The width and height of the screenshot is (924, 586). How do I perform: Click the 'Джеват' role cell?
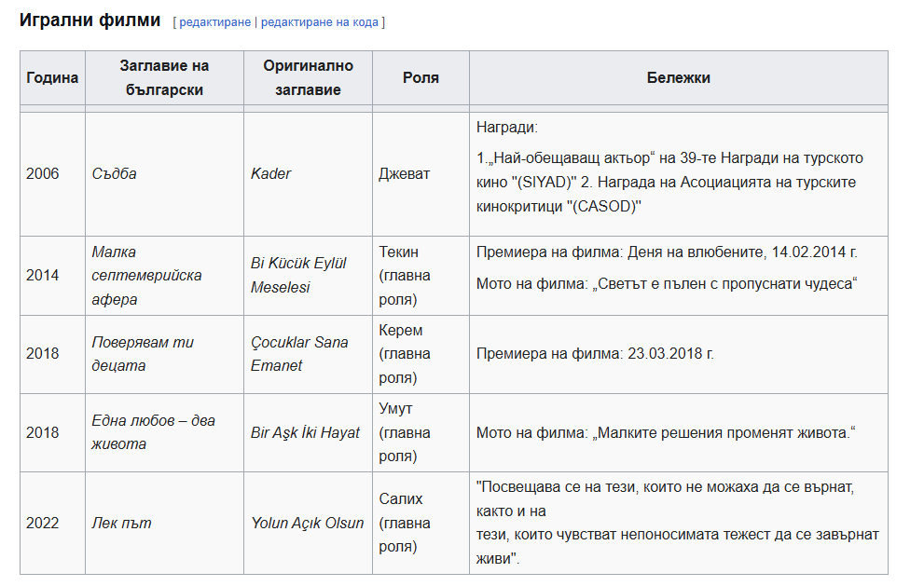pos(405,174)
